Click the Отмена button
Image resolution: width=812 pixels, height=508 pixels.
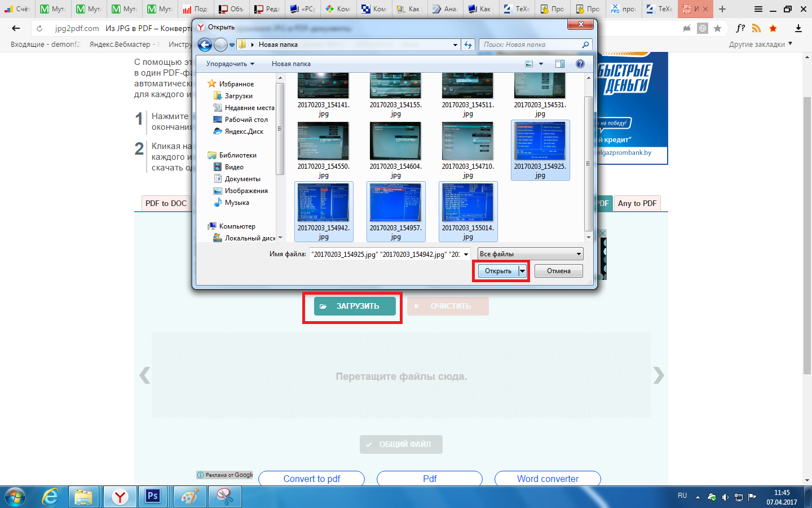[559, 271]
